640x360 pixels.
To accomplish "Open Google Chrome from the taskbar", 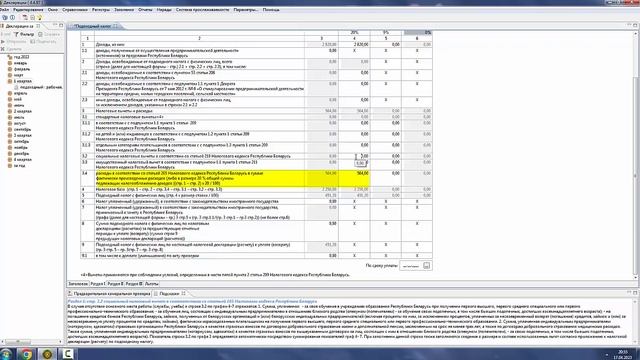I will pyautogui.click(x=26, y=354).
